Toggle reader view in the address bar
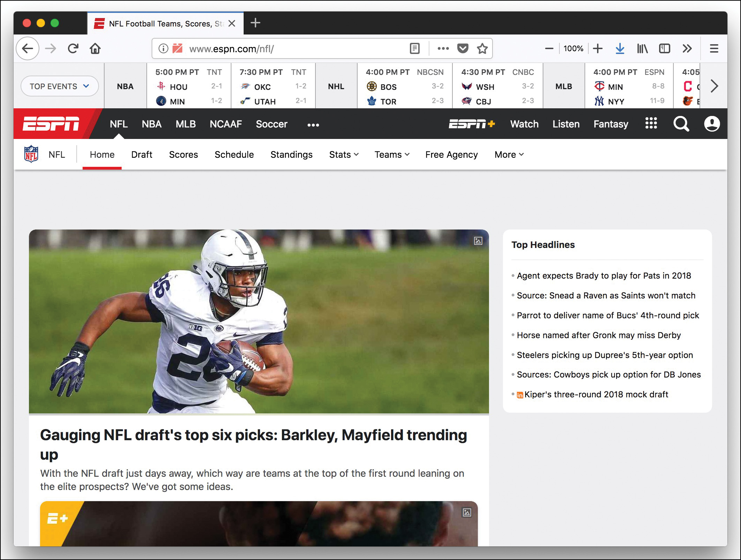This screenshot has width=741, height=560. click(414, 48)
